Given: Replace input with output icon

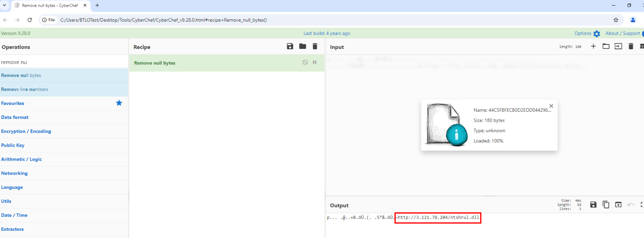Looking at the screenshot, I should 618,205.
